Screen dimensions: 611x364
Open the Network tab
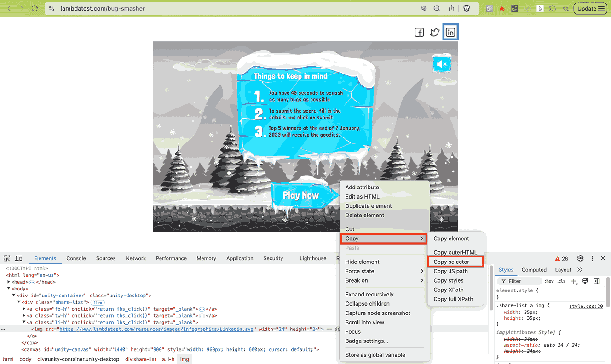(136, 258)
